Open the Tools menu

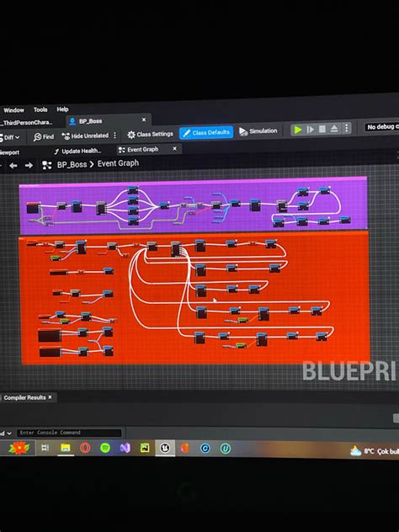coord(40,109)
